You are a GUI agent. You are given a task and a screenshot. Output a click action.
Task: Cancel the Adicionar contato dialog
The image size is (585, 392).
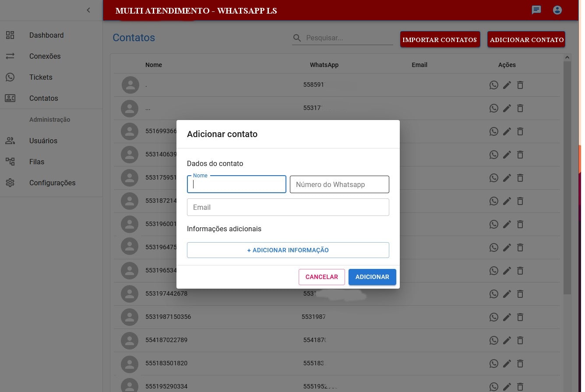[x=322, y=277]
